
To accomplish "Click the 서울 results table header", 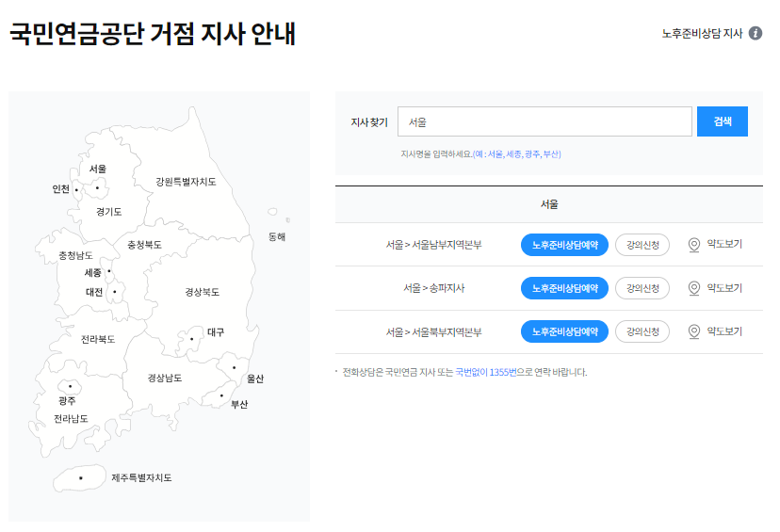I will [549, 204].
